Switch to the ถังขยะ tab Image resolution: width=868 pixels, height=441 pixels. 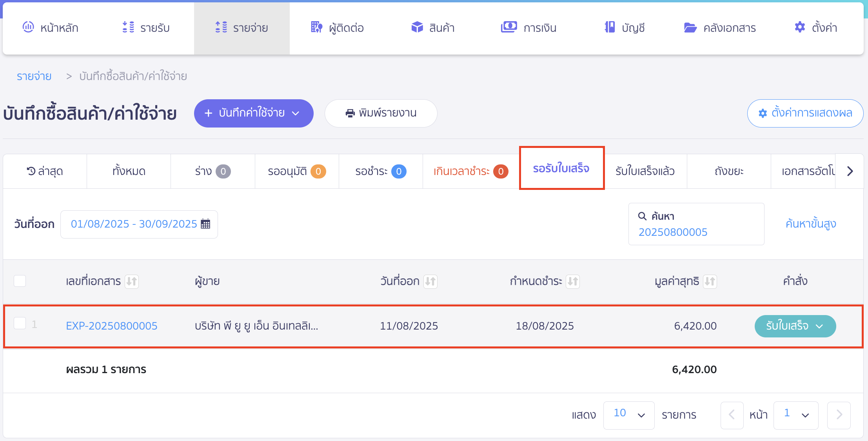pyautogui.click(x=728, y=171)
